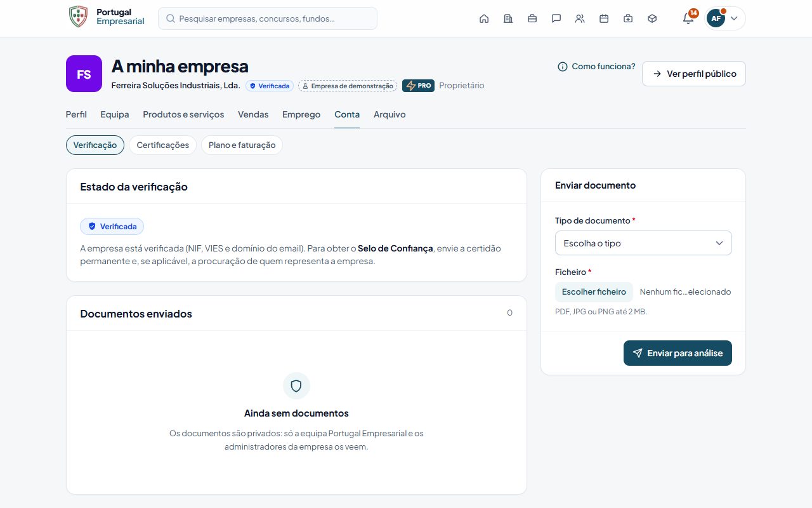The image size is (812, 508).
Task: Click Ferreira Soluções Industriais, Lda. name
Action: (176, 86)
